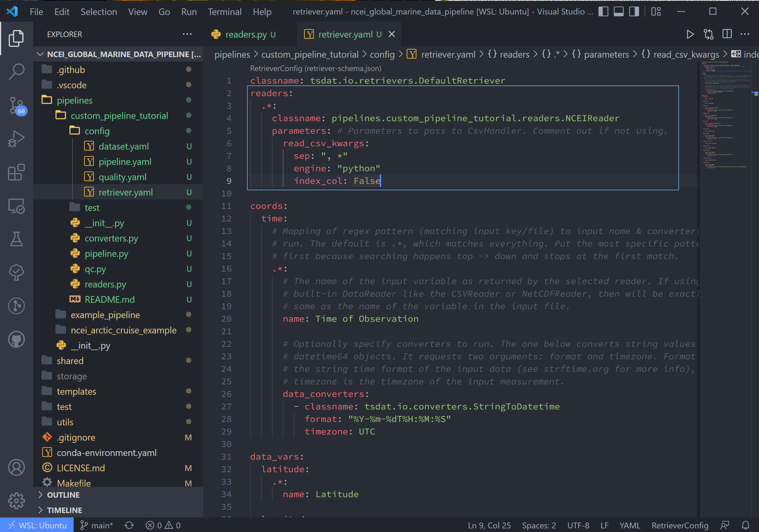Click 'Ln 9, Col 25' cursor position
This screenshot has width=759, height=532.
489,525
